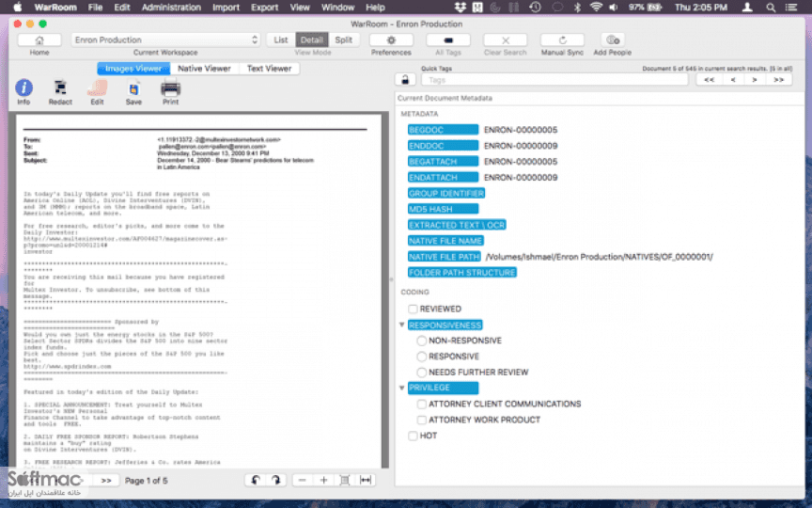This screenshot has width=812, height=508.
Task: Open Spotlight search in menu bar
Action: pos(771,8)
